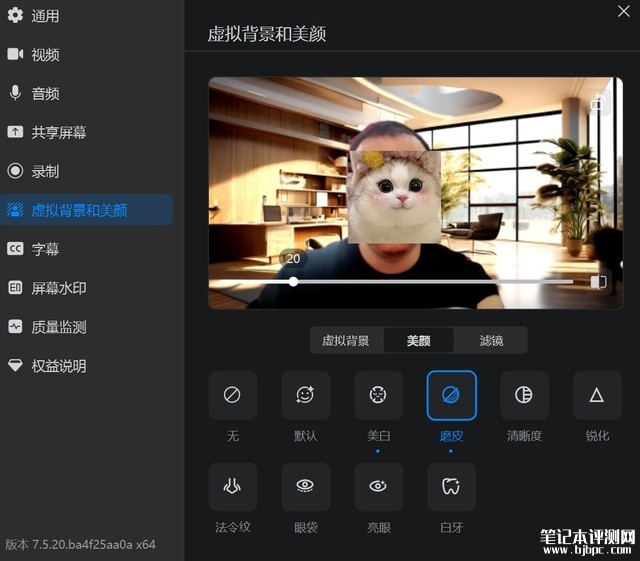
Task: Open 通用 general settings gear icon
Action: pos(15,16)
